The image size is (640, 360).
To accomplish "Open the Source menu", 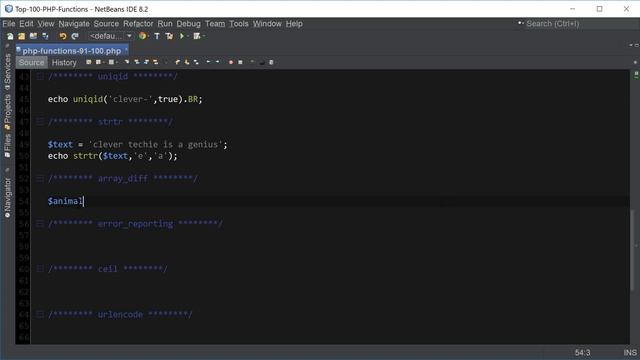I will coord(106,24).
